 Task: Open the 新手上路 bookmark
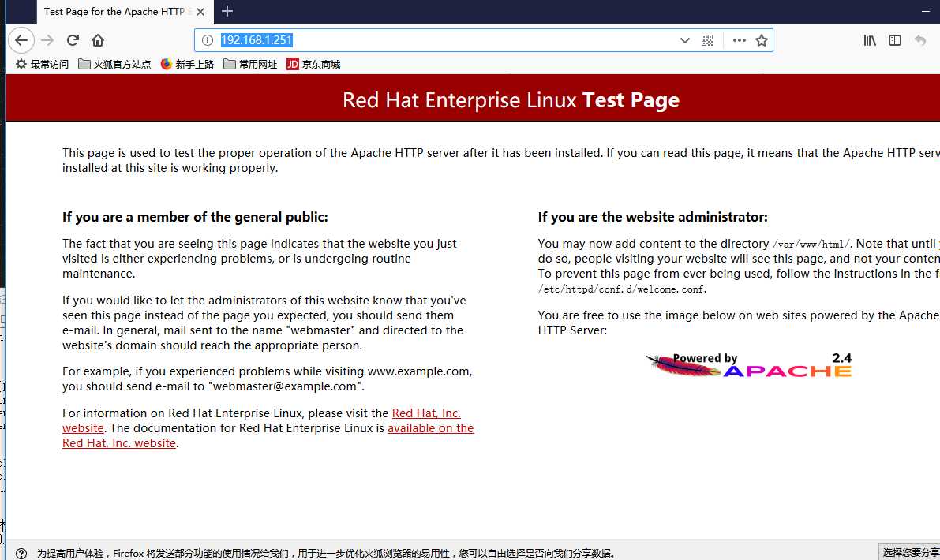click(187, 64)
